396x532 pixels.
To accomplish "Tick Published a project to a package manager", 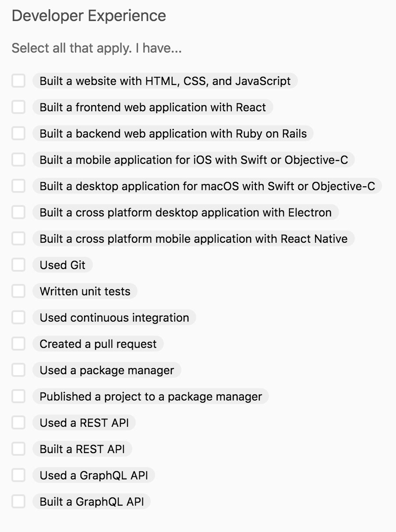I will (x=18, y=397).
